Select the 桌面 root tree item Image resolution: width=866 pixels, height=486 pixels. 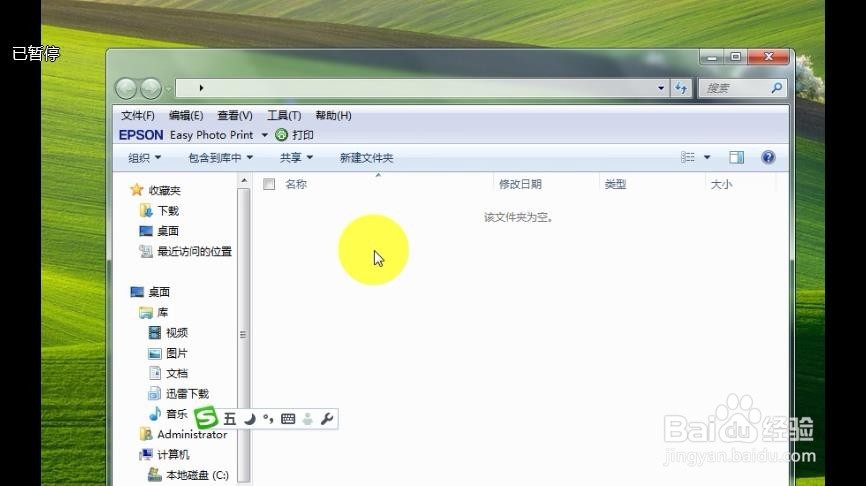click(159, 292)
